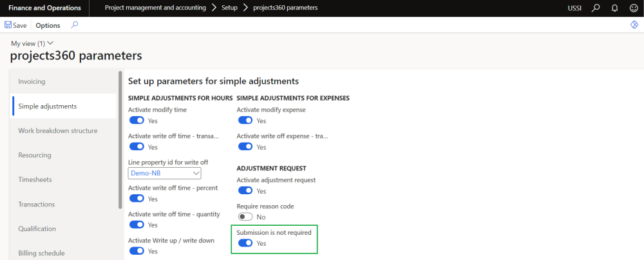Screen dimensions: 644x260
Task: Click the Setup breadcrumb link
Action: point(229,8)
